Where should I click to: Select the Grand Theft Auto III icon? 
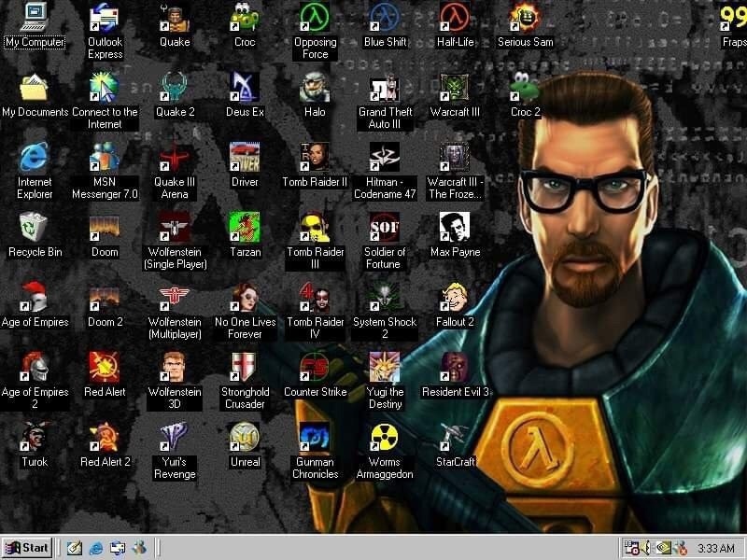click(385, 88)
